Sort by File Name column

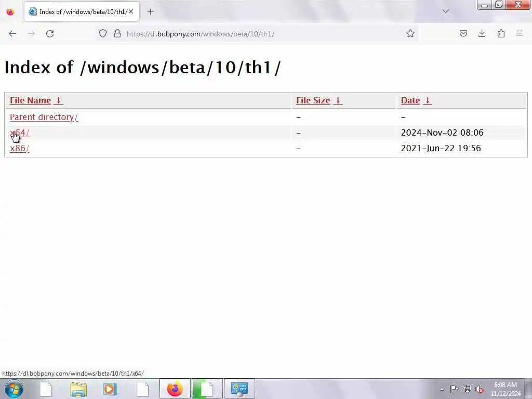coord(36,101)
